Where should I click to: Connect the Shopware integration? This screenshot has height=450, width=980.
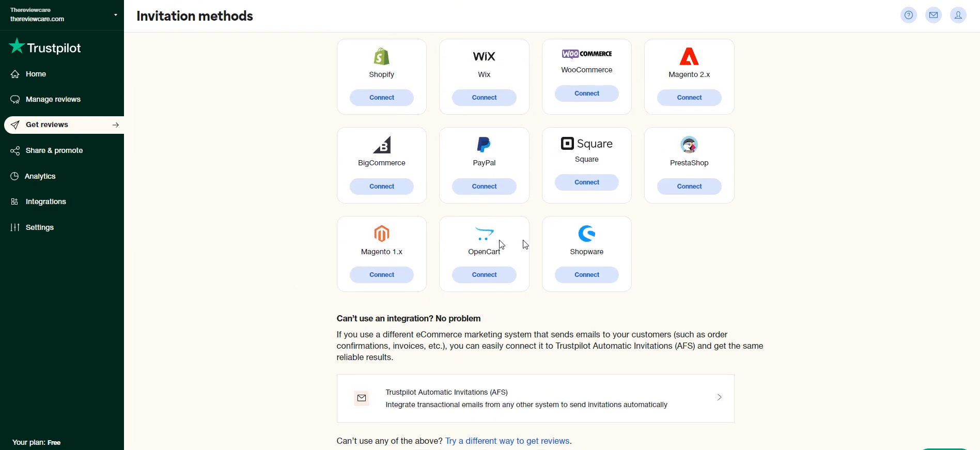587,275
